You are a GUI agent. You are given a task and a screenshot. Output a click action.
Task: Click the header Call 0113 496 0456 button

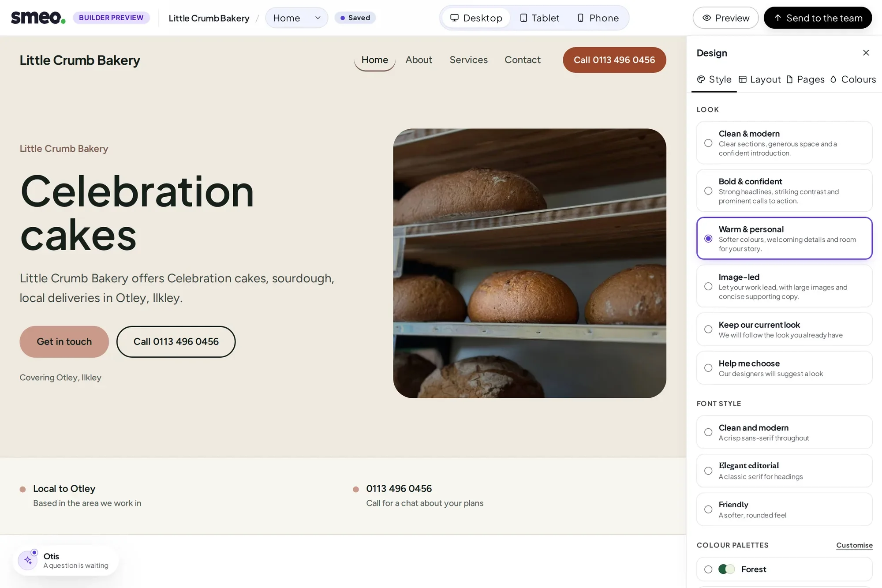(x=614, y=60)
